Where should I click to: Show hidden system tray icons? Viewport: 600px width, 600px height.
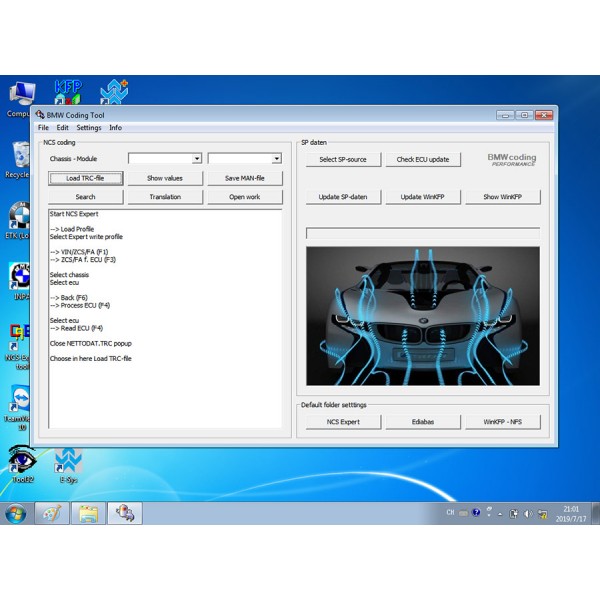[500, 514]
